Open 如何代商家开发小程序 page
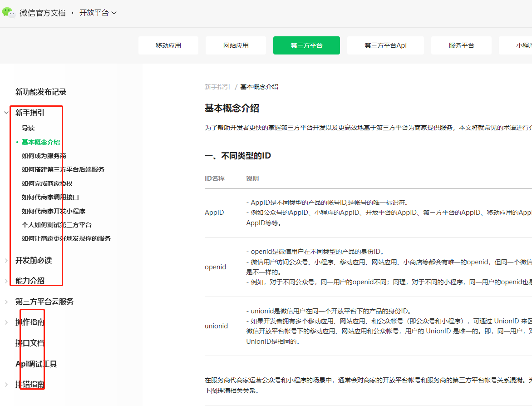Screen dimensions: 532x406 click(x=54, y=211)
